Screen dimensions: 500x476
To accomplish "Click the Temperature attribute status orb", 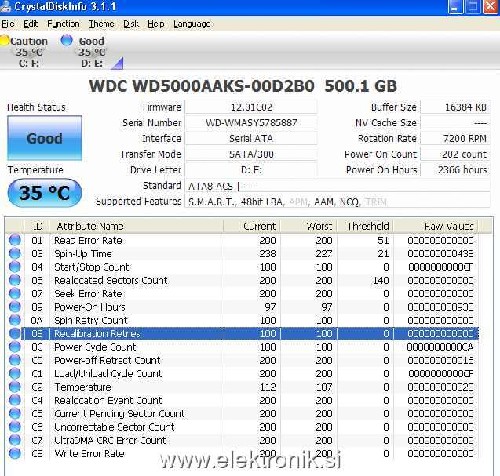I will pos(14,387).
